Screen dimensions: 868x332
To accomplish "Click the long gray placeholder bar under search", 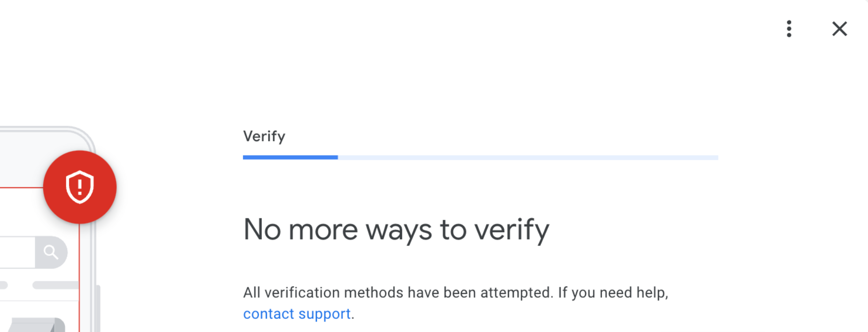I will pyautogui.click(x=55, y=285).
